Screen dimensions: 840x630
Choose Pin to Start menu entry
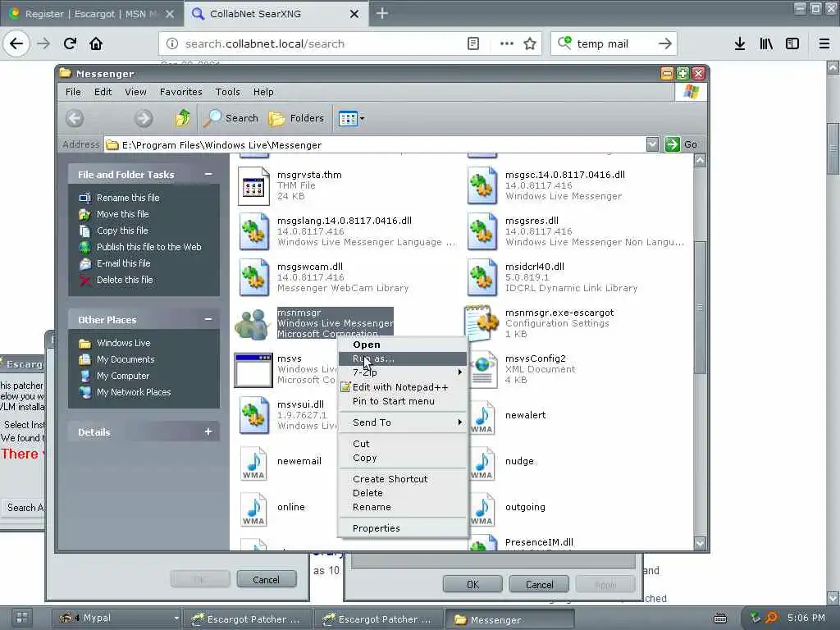403,401
